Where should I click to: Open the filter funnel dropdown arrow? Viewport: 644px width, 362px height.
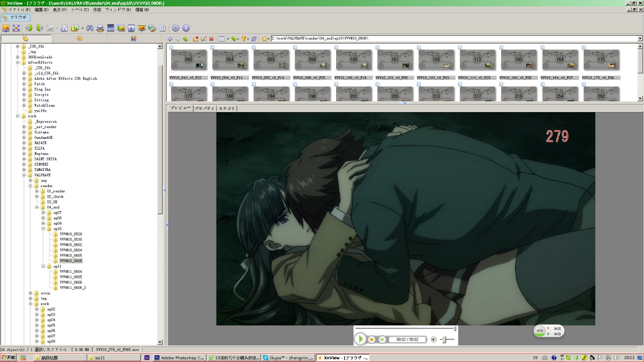tap(248, 39)
